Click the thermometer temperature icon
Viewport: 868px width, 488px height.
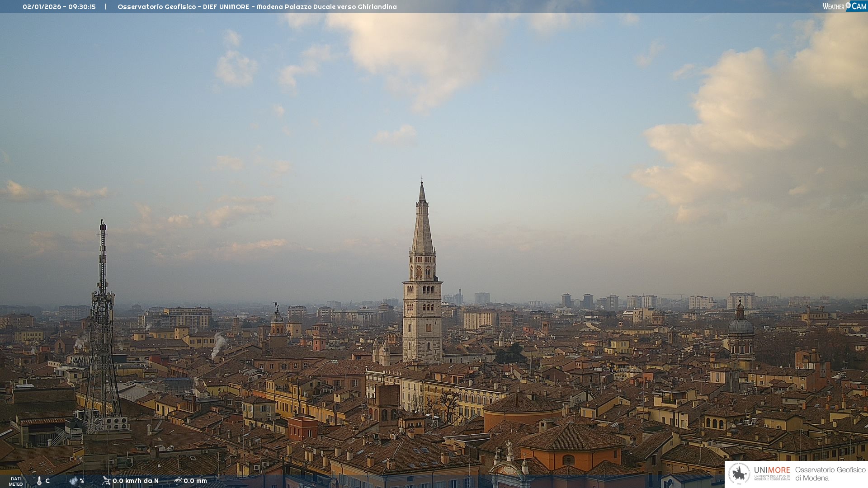click(x=39, y=481)
